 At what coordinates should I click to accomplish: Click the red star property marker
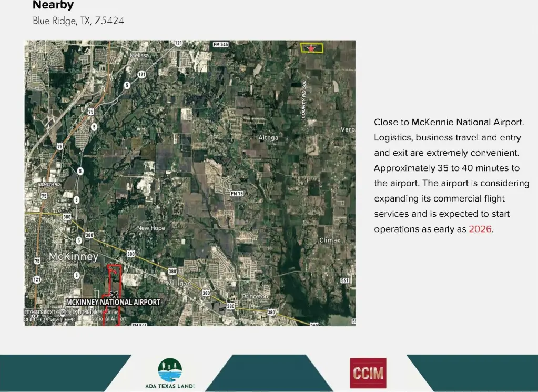point(311,48)
